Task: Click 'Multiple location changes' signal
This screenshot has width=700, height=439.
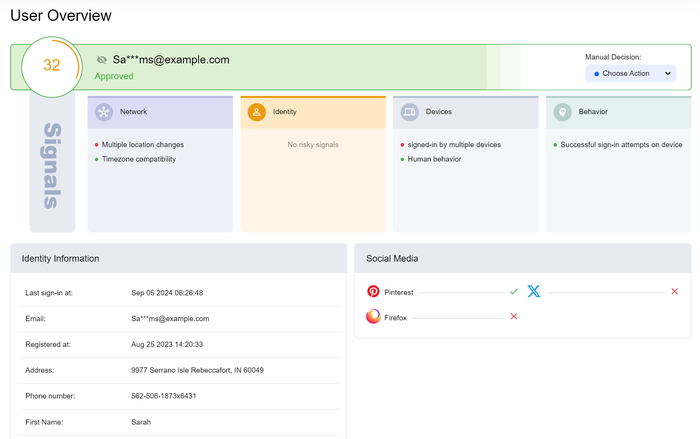Action: pos(143,145)
